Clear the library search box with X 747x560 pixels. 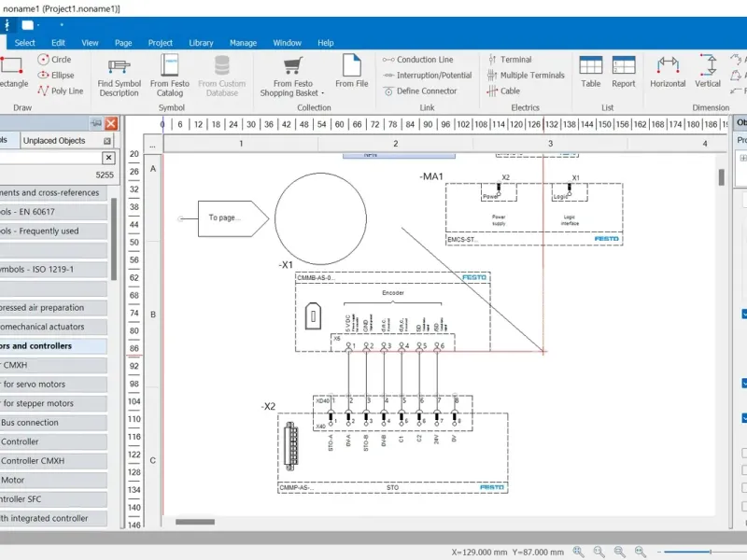click(108, 158)
